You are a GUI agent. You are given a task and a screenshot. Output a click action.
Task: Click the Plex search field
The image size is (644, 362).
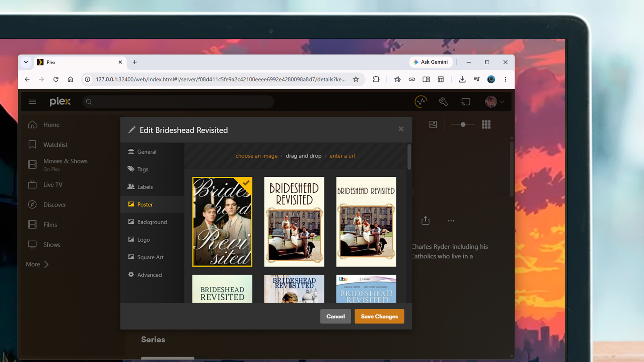[178, 102]
